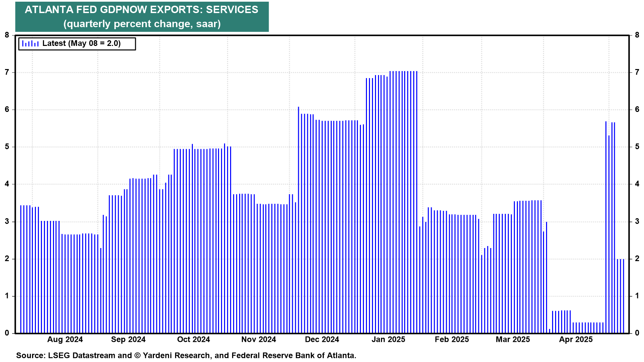Click the Latest (May 08 = 2.0) legend label
The height and width of the screenshot is (362, 644).
coord(81,44)
